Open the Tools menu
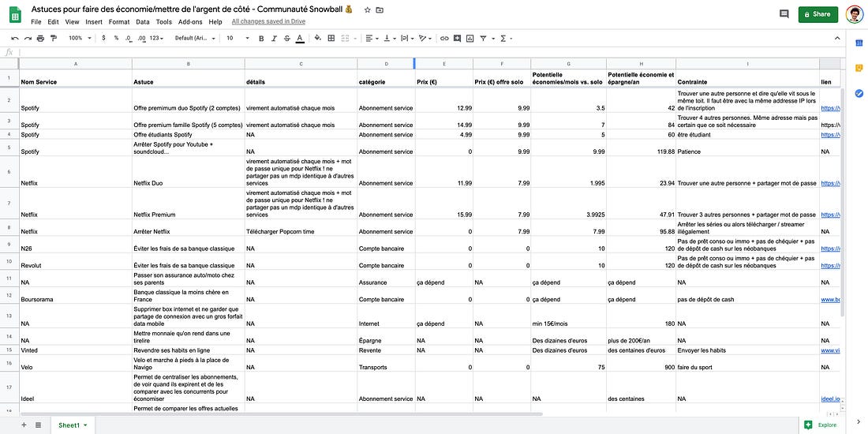868x434 pixels. (164, 22)
